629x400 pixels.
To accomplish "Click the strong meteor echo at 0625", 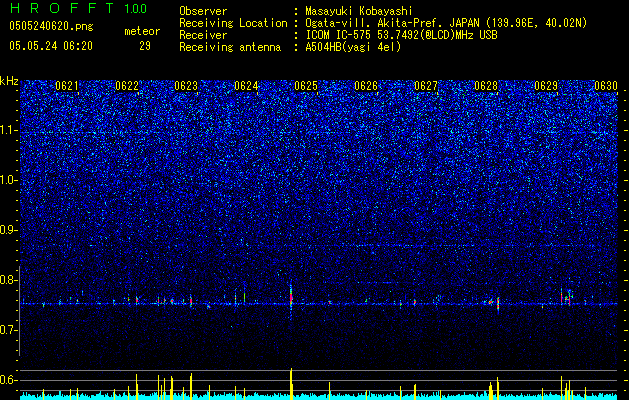I will pos(291,299).
